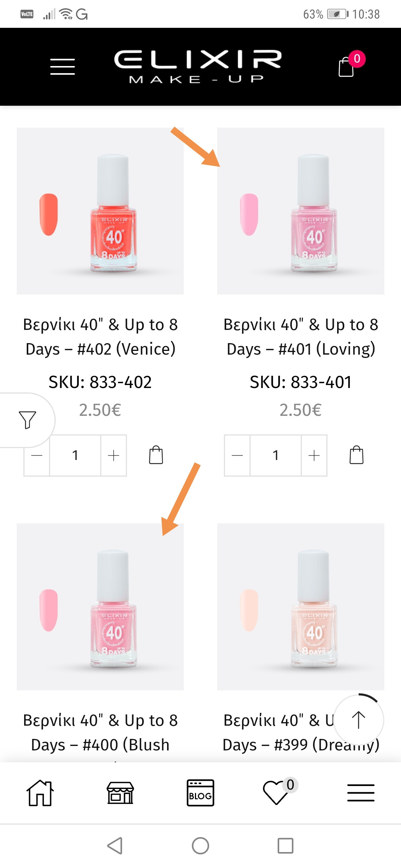
Task: Click the Elixir Make-Up logo
Action: (198, 67)
